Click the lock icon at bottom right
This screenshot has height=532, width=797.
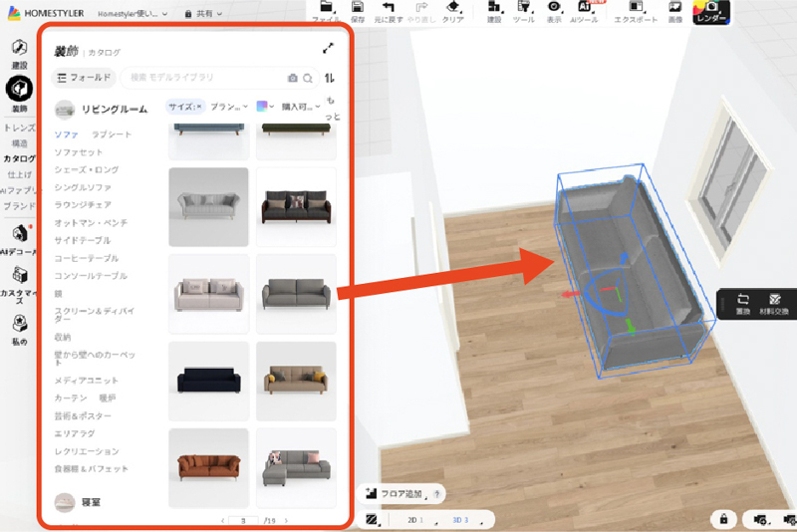click(x=723, y=519)
